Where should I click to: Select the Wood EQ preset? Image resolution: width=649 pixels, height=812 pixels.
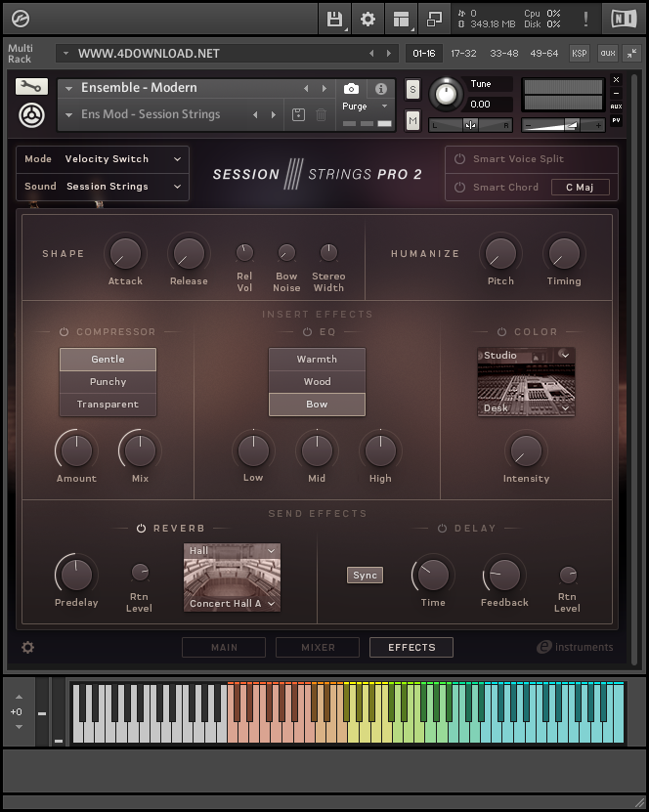[x=317, y=382]
